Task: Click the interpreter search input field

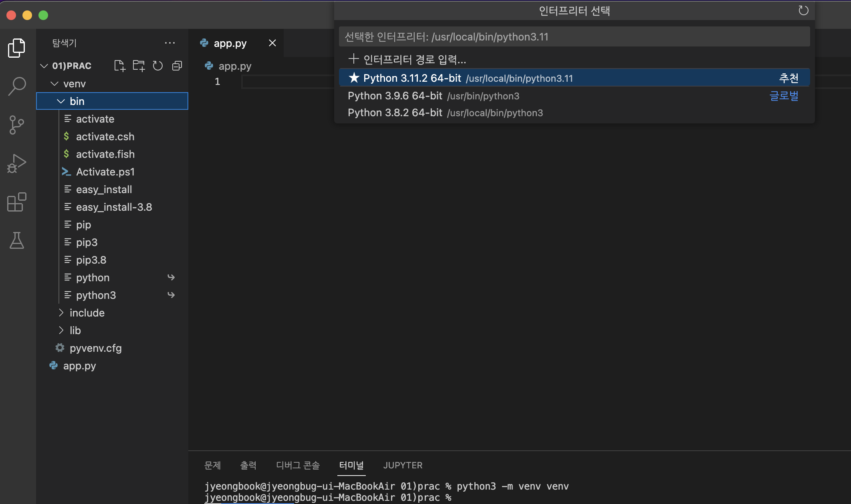Action: 574,37
